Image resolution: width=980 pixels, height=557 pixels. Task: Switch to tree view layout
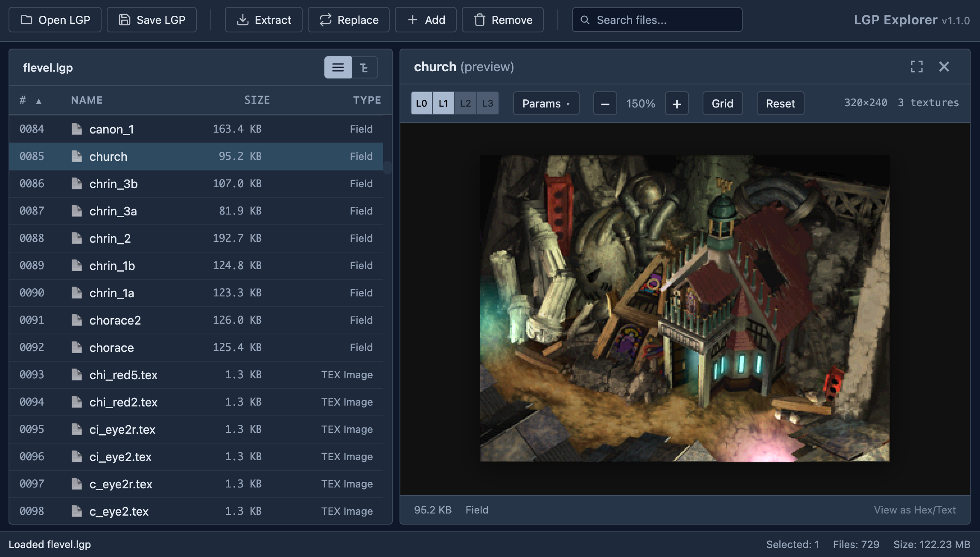tap(365, 67)
